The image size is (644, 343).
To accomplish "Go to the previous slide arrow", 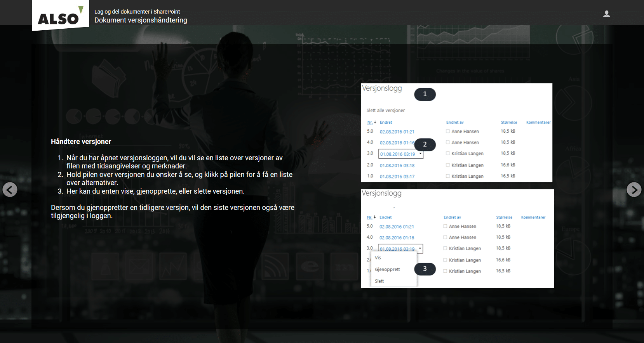I will 10,190.
